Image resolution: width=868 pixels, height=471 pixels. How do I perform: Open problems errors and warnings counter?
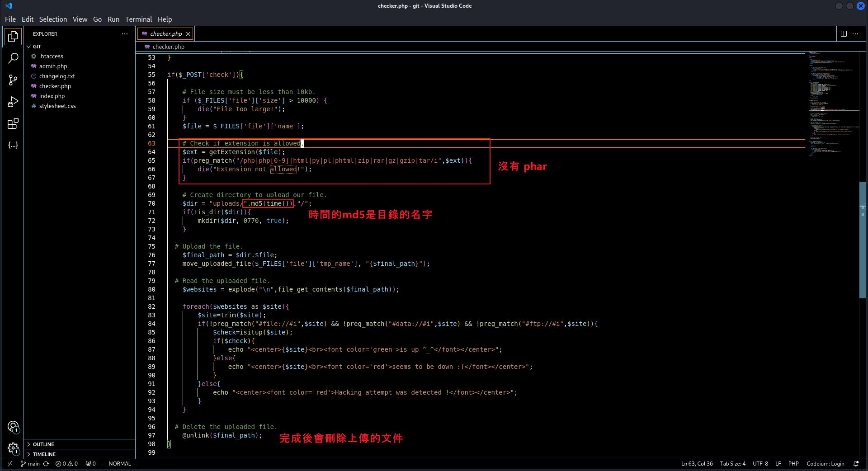pos(66,464)
